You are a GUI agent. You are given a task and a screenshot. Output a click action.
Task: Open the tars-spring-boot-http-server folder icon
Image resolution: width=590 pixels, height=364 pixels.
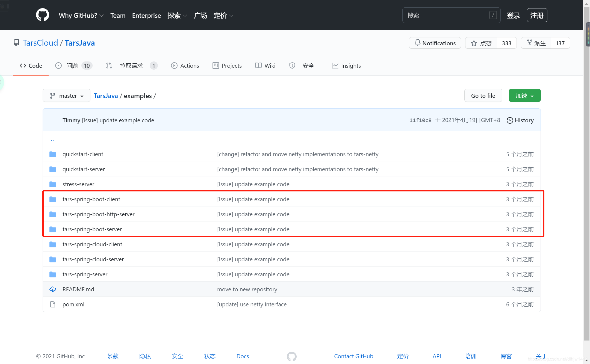pyautogui.click(x=53, y=214)
